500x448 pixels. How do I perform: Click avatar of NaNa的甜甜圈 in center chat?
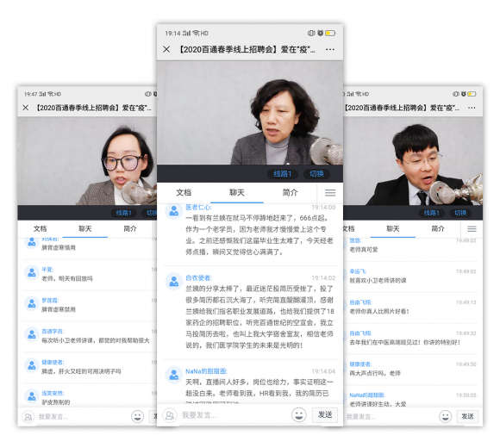pyautogui.click(x=174, y=375)
